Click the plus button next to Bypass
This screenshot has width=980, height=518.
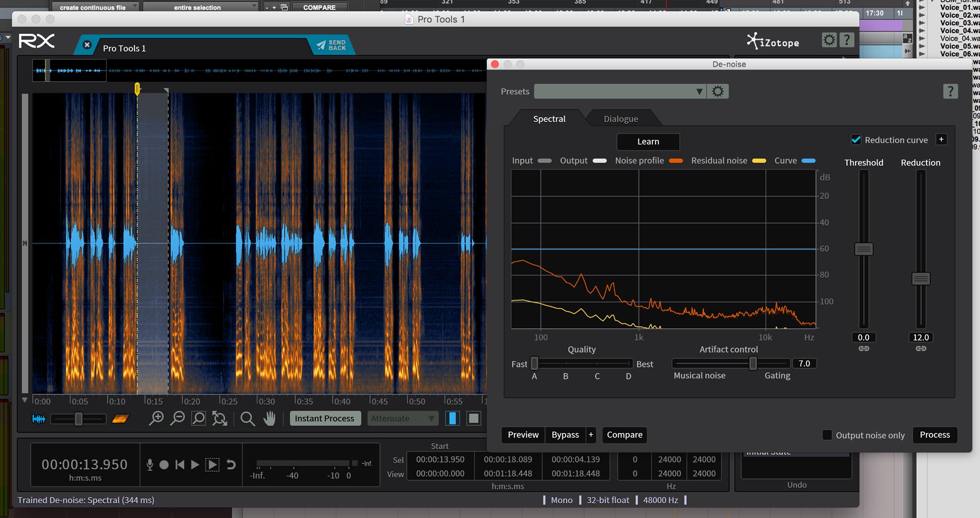[591, 435]
